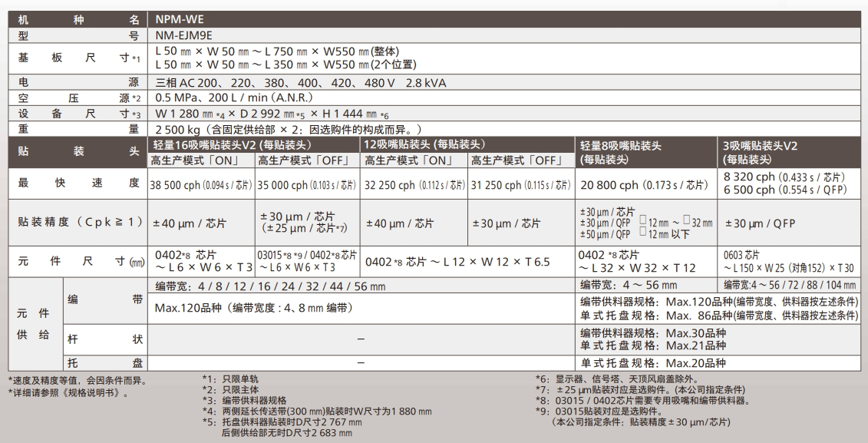The height and width of the screenshot is (443, 868).
Task: Click the stick spec 单式托盘规格: Max.21品种
Action: pos(652,345)
